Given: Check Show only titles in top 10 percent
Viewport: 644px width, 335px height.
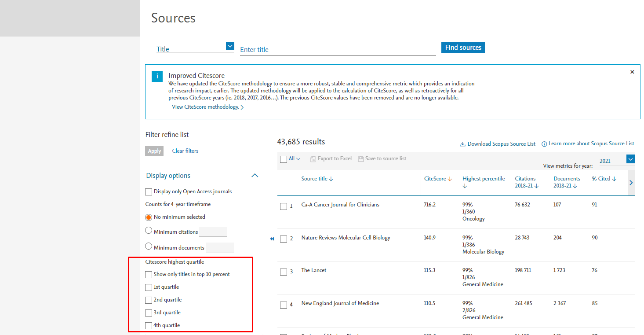Looking at the screenshot, I should (149, 274).
